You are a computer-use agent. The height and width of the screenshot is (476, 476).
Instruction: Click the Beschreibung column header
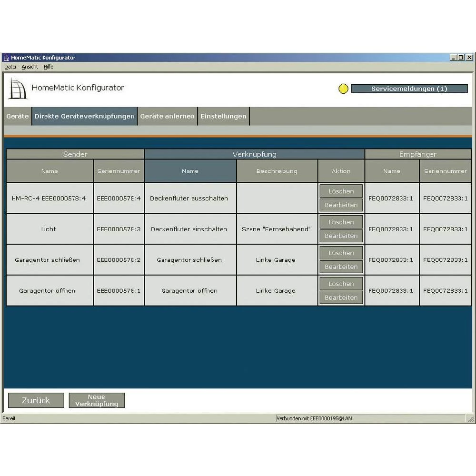point(277,171)
